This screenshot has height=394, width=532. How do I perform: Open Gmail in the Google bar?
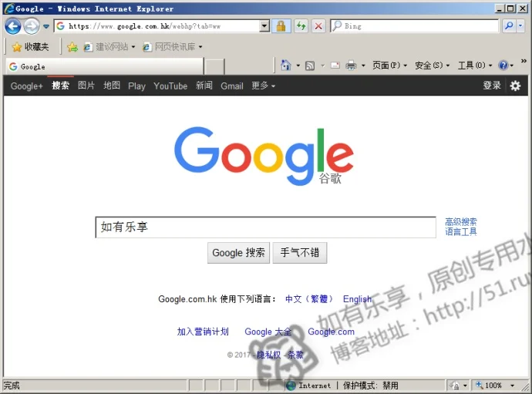[x=232, y=86]
